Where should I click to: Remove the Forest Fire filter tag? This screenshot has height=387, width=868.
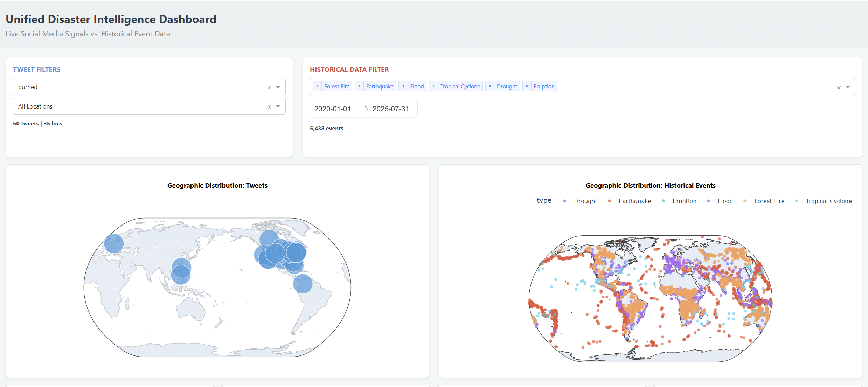pyautogui.click(x=317, y=86)
